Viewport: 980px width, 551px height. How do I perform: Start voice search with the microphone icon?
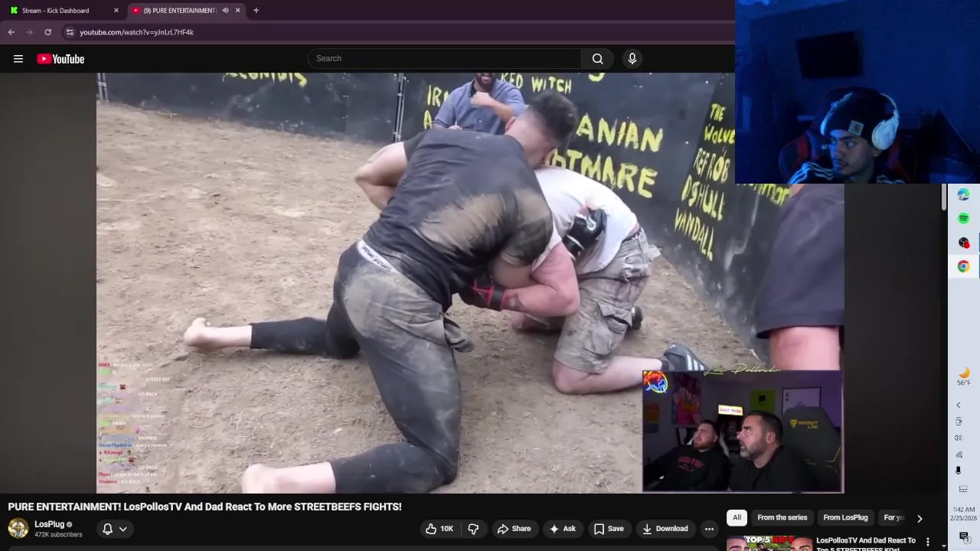coord(632,58)
